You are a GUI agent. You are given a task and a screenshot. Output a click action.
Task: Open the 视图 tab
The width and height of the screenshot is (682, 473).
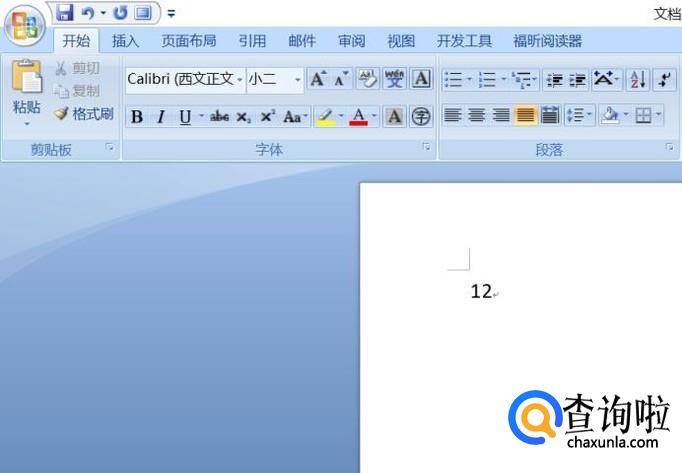(x=401, y=41)
